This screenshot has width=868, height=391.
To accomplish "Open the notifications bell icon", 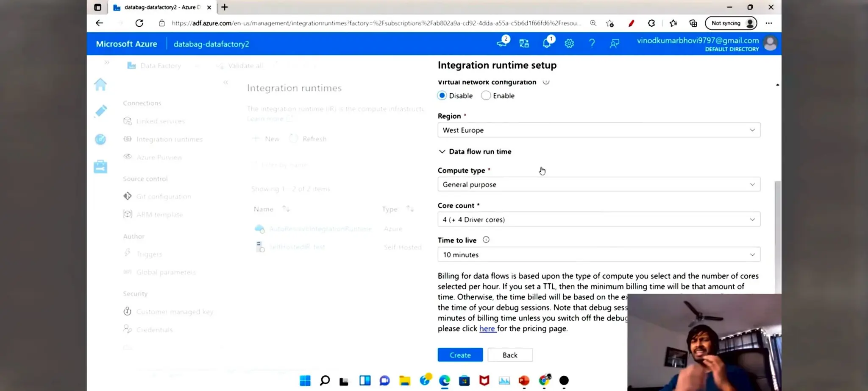I will click(x=547, y=42).
